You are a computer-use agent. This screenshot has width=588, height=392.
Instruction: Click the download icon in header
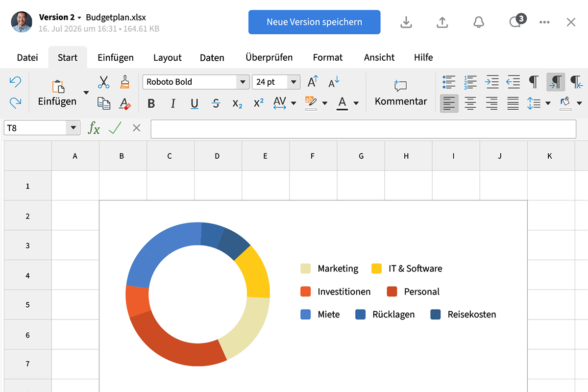pos(406,22)
